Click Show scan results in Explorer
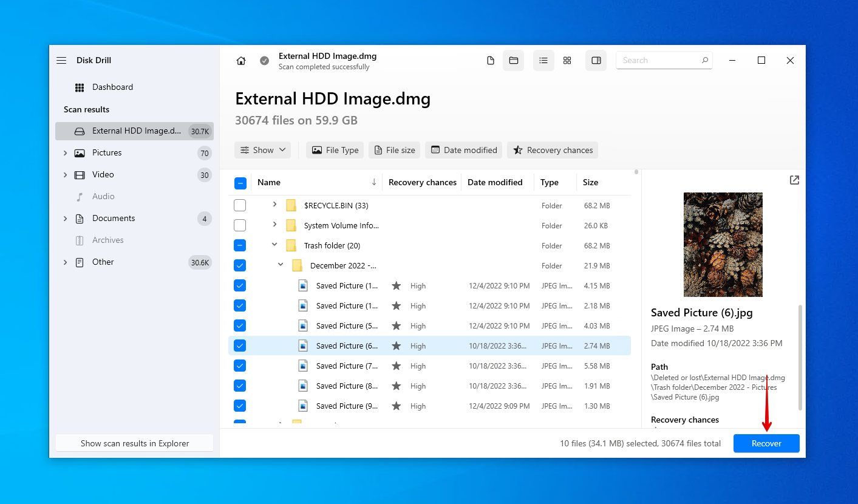 coord(135,443)
